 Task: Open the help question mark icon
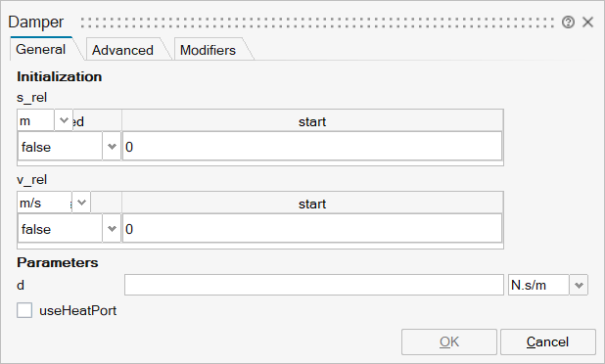[568, 23]
